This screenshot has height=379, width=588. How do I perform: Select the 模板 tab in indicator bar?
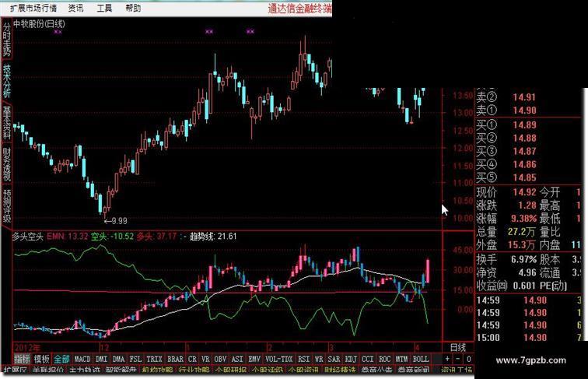click(42, 359)
